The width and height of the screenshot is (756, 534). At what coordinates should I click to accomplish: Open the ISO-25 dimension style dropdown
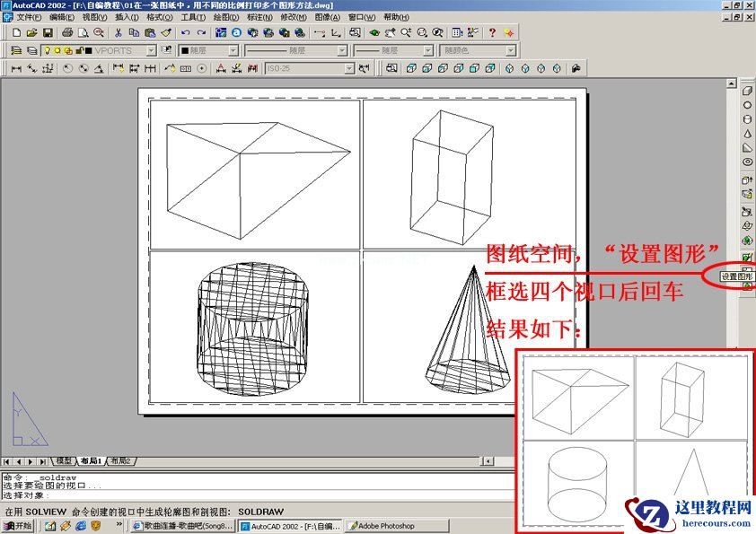(349, 68)
